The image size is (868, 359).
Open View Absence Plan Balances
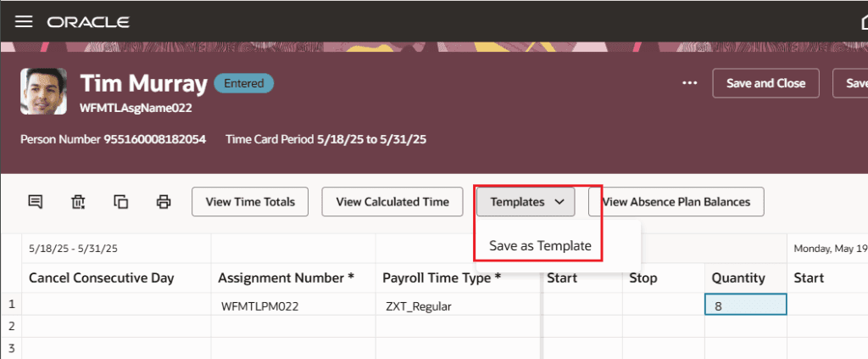point(676,202)
